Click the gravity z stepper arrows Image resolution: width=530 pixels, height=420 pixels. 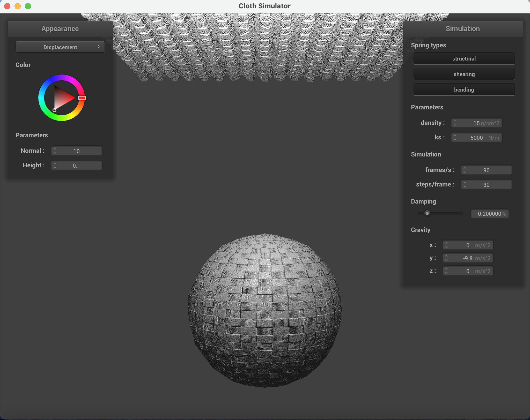[446, 271]
